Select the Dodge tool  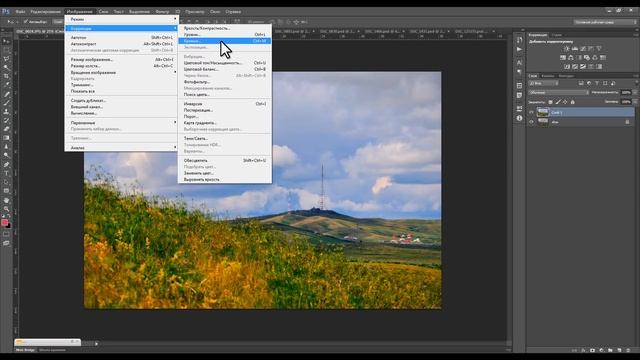pos(6,156)
